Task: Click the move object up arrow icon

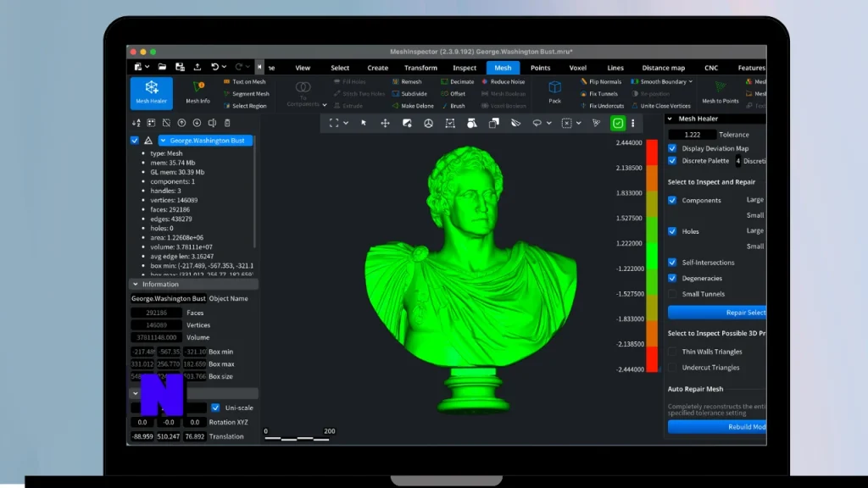Action: [181, 123]
